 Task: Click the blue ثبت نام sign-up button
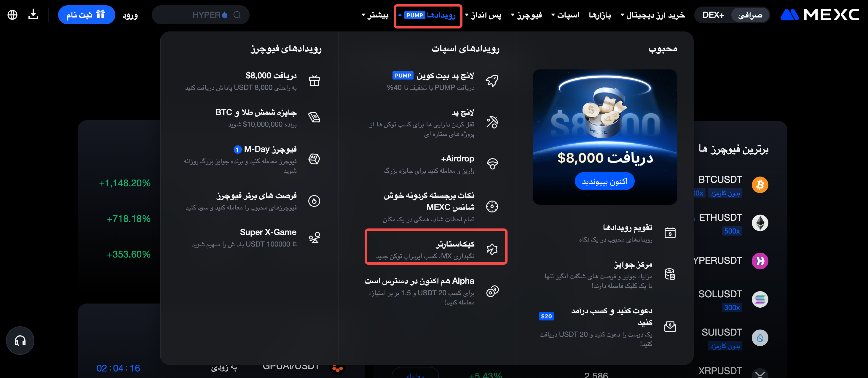[x=86, y=15]
